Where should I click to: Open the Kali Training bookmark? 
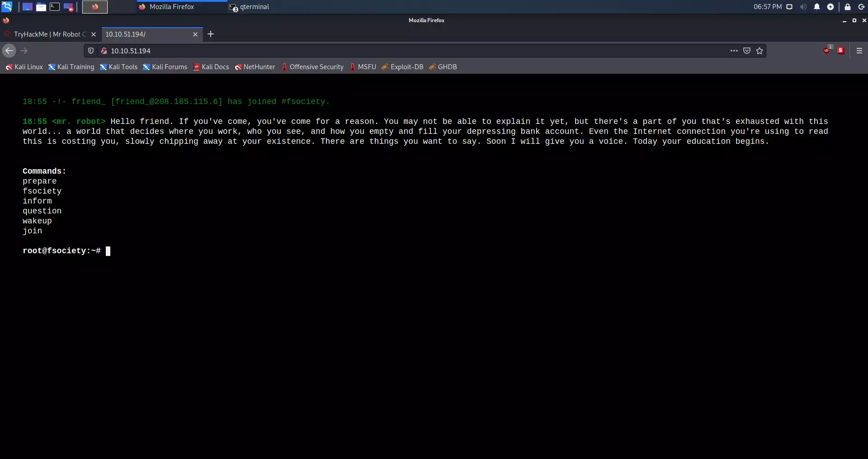pos(71,67)
